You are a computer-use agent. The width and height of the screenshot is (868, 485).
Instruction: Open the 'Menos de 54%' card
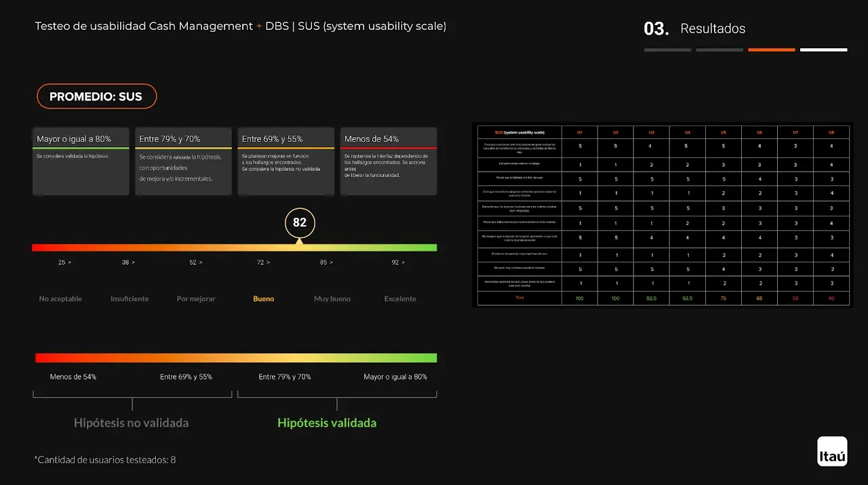(388, 161)
